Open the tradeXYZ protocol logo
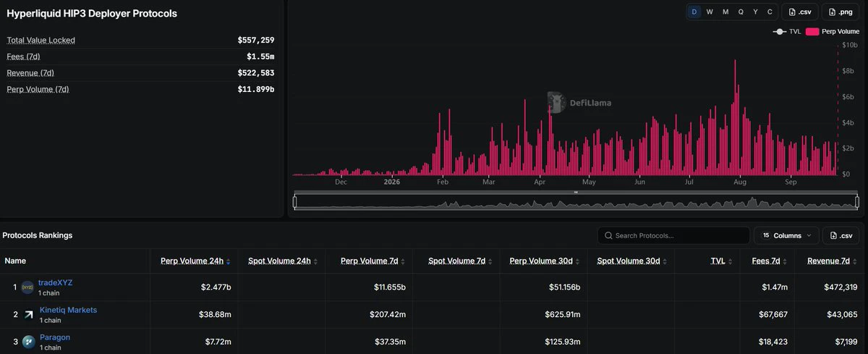868x354 pixels. pyautogui.click(x=27, y=287)
